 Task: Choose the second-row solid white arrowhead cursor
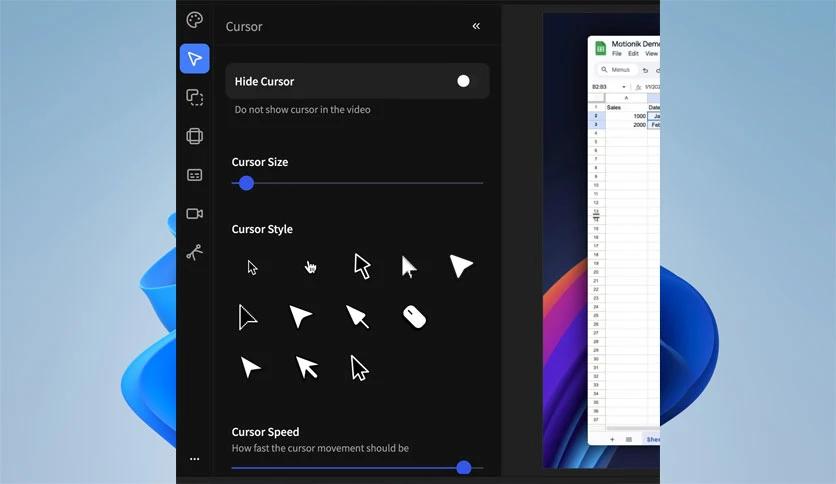(301, 316)
